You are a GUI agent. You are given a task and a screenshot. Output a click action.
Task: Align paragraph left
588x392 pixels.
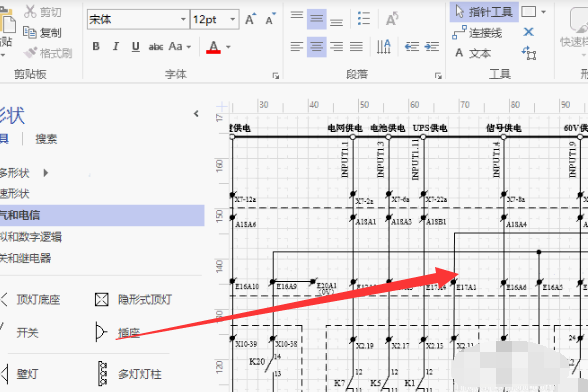pos(297,47)
